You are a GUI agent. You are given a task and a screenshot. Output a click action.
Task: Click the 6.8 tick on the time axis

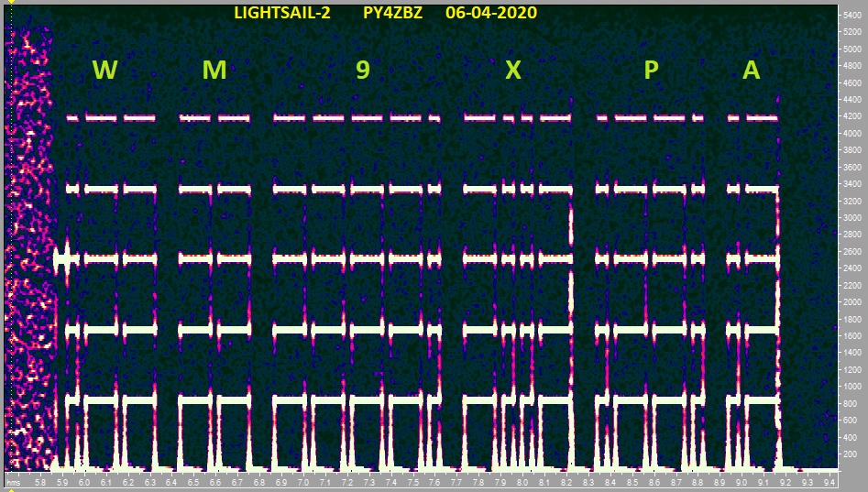[259, 483]
